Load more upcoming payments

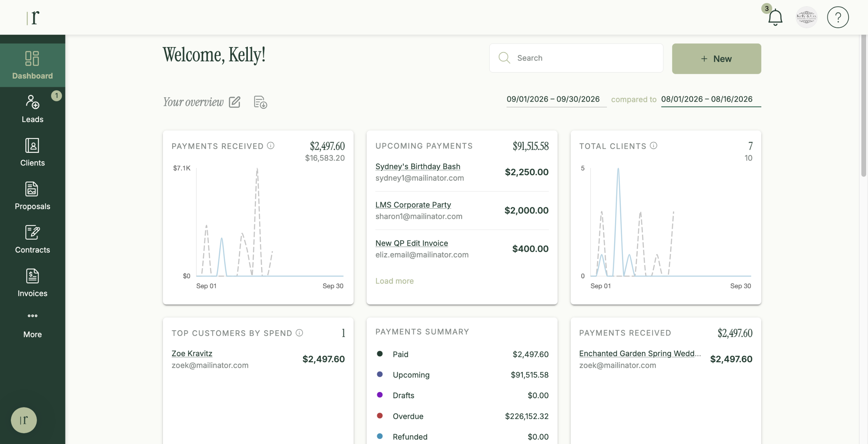[x=394, y=281]
